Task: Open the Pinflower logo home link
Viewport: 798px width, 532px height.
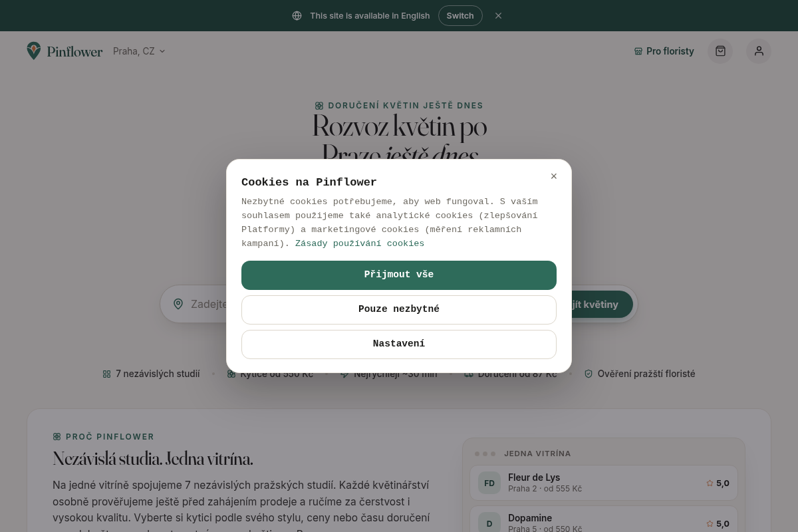Action: [x=65, y=51]
